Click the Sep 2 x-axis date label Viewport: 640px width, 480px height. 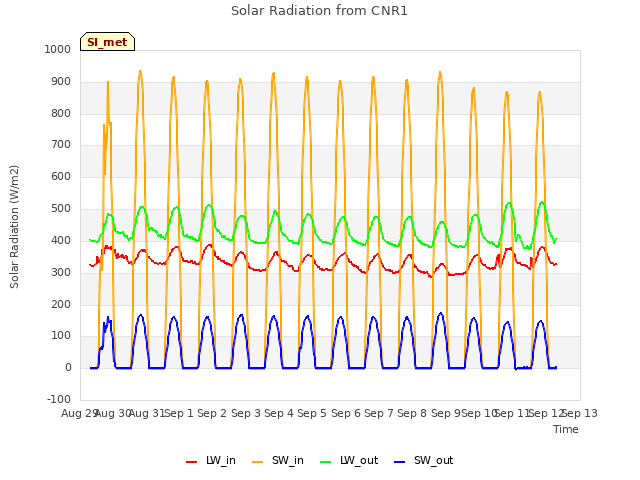212,413
